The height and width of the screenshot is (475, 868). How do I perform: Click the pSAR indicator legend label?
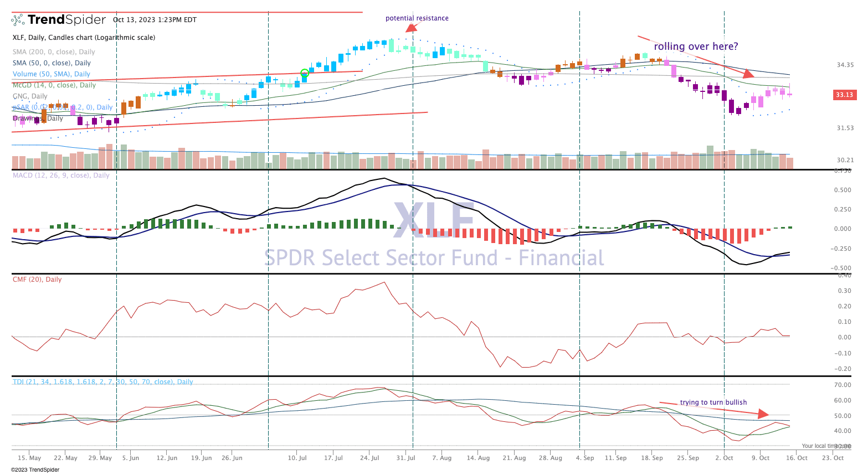coord(63,107)
